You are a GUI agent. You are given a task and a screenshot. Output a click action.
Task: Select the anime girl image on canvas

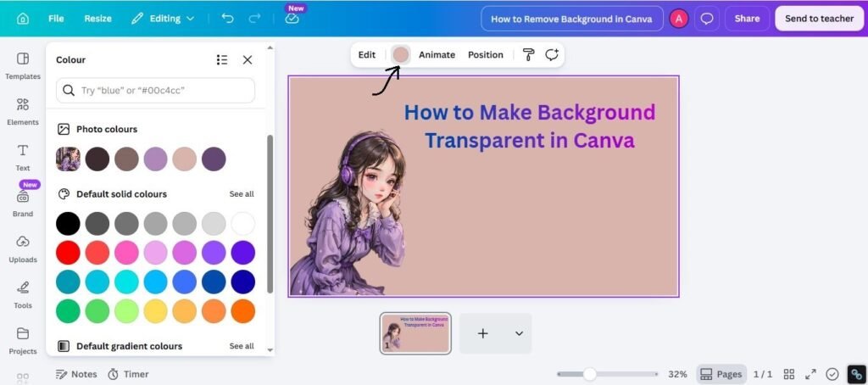pyautogui.click(x=348, y=214)
